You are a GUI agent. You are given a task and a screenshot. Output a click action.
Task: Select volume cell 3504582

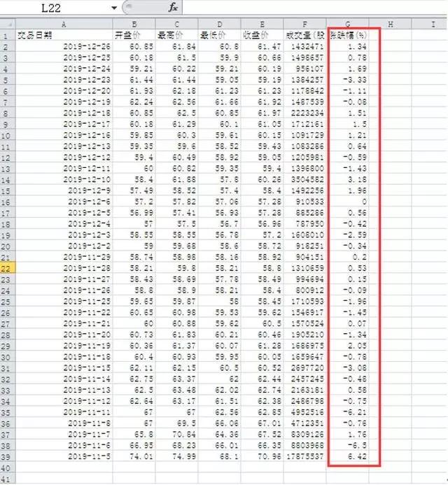point(304,179)
